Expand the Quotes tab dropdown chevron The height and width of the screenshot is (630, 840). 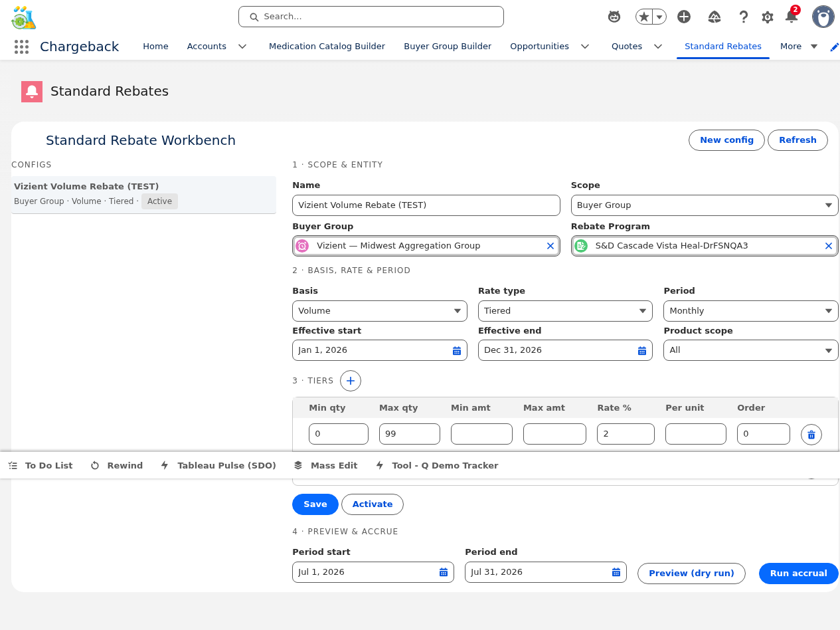[x=658, y=47]
